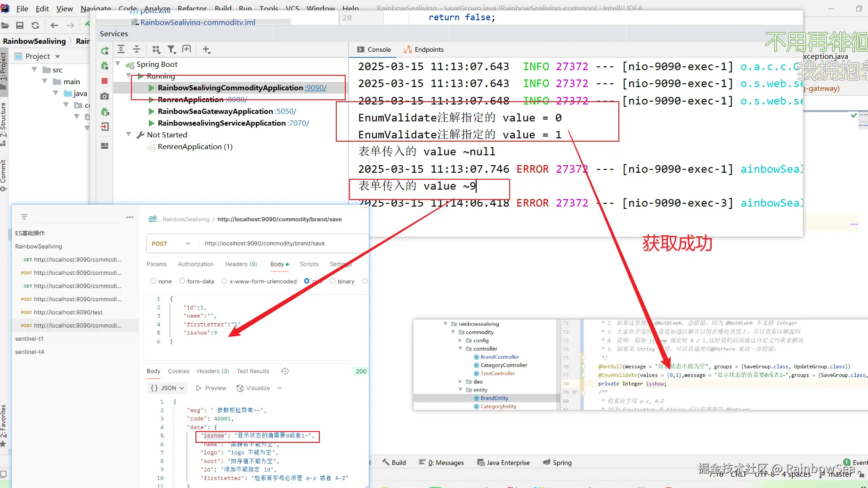Collapse the Spring Boot node in Services

point(118,64)
